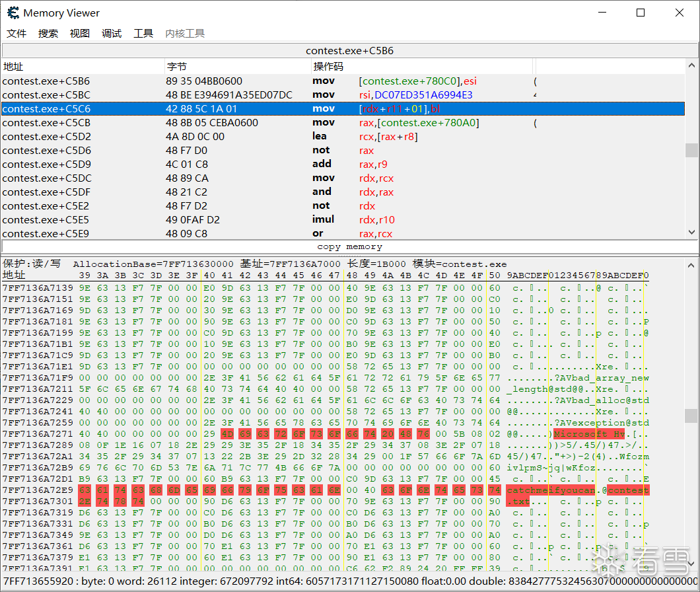This screenshot has width=700, height=592.
Task: Click ASCII text '?AVbad_array_new'
Action: [602, 378]
